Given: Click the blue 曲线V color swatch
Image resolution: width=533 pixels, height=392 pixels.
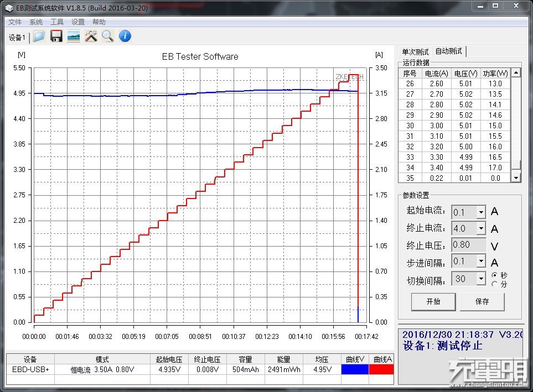Looking at the screenshot, I should coord(355,369).
